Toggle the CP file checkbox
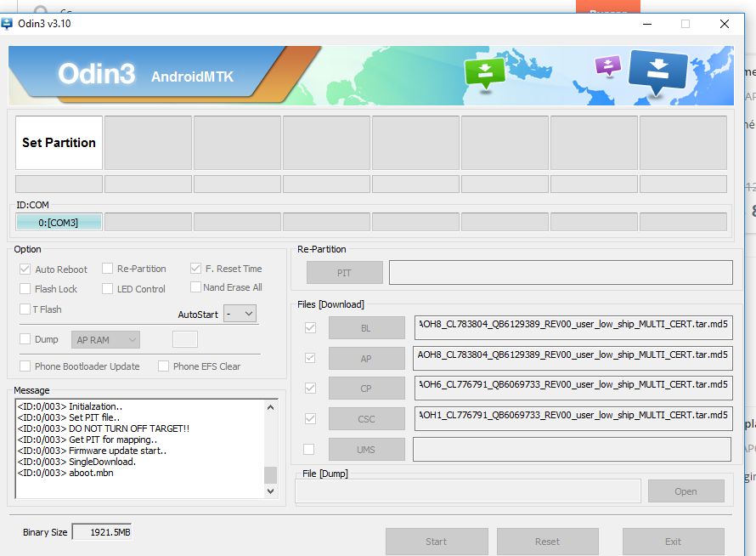The image size is (756, 556). tap(311, 388)
